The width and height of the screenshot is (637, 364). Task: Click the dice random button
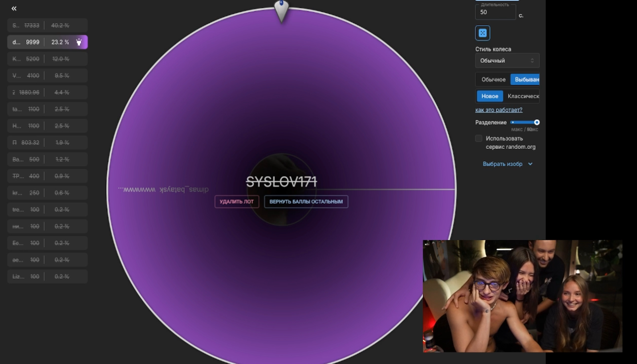click(x=483, y=33)
